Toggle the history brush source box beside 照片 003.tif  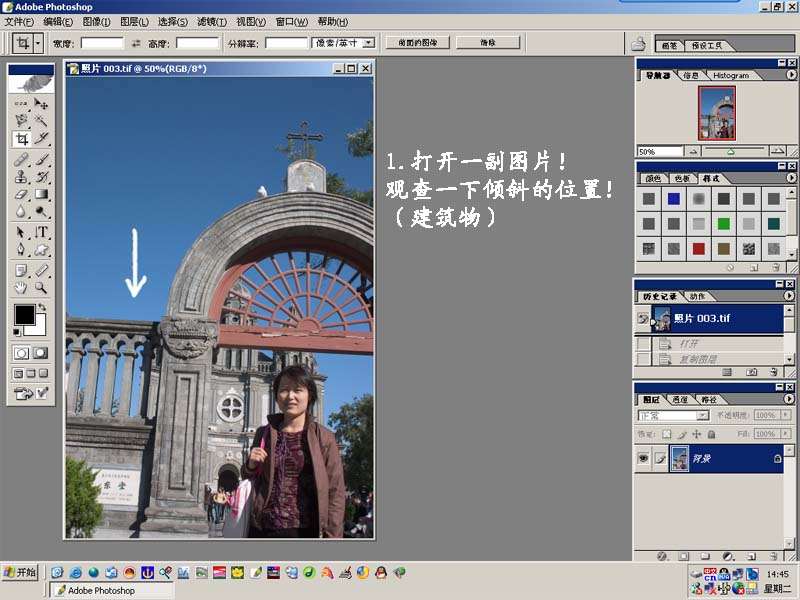click(643, 318)
